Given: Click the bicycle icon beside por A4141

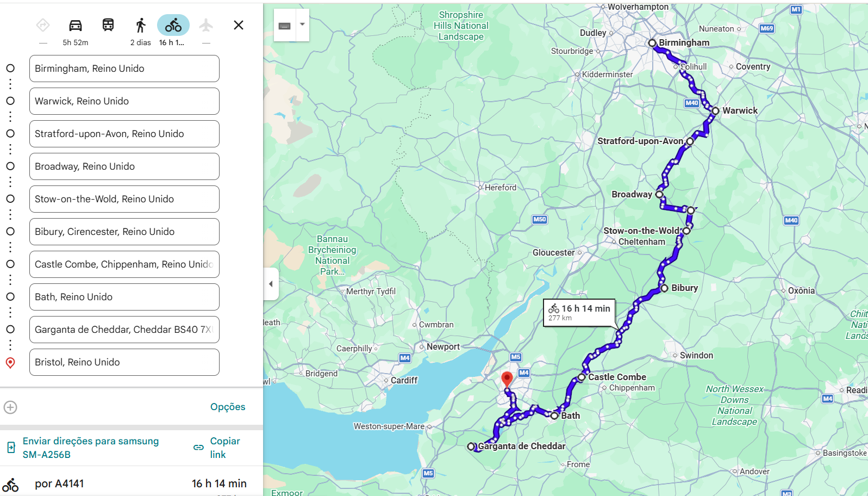Looking at the screenshot, I should 10,485.
